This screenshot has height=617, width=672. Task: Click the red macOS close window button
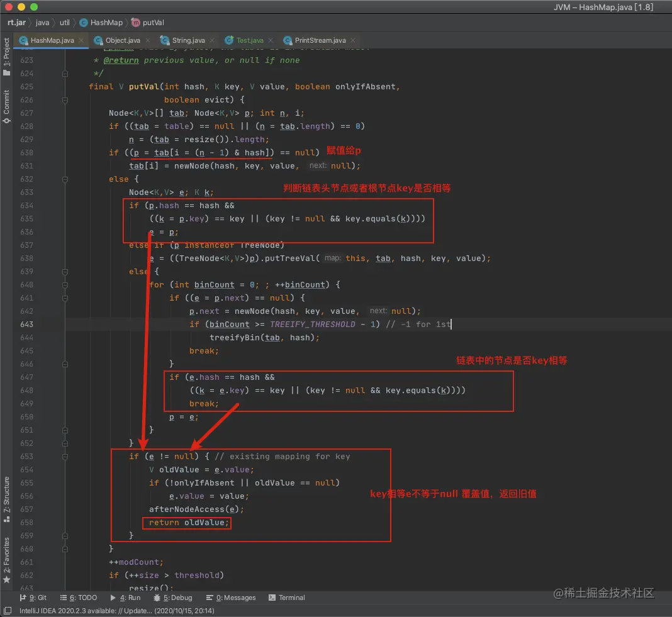pos(9,7)
